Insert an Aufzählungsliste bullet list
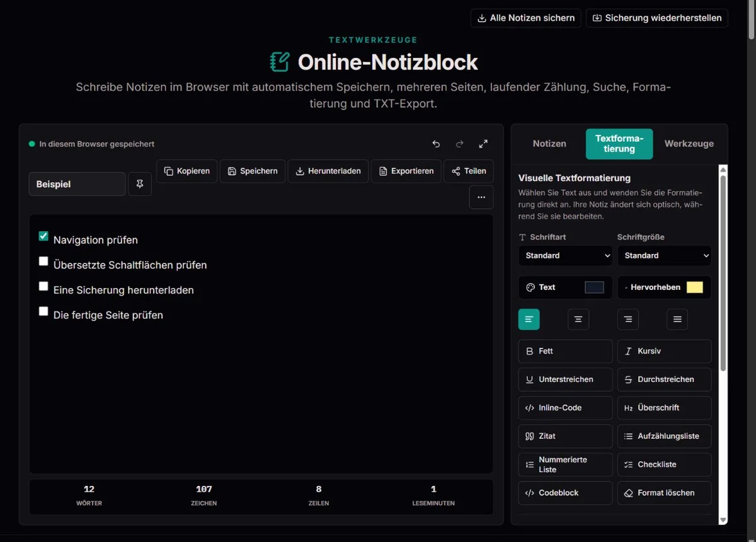The width and height of the screenshot is (756, 542). [665, 436]
